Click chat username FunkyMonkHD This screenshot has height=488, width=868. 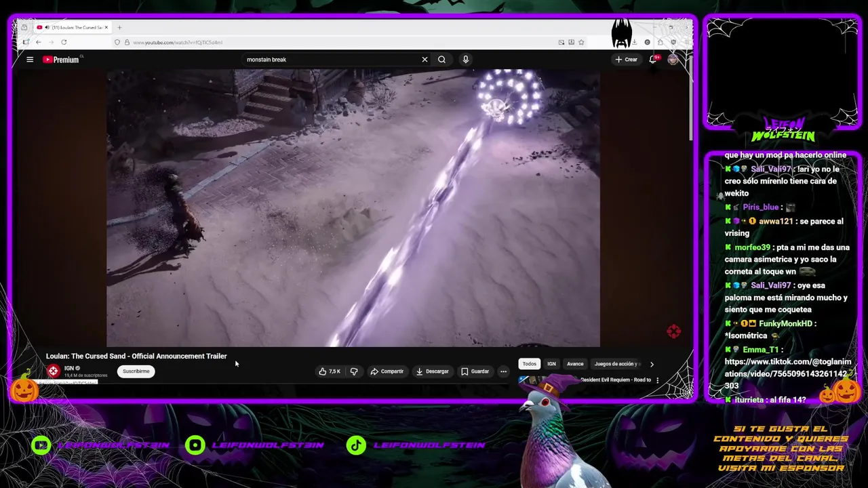(787, 323)
